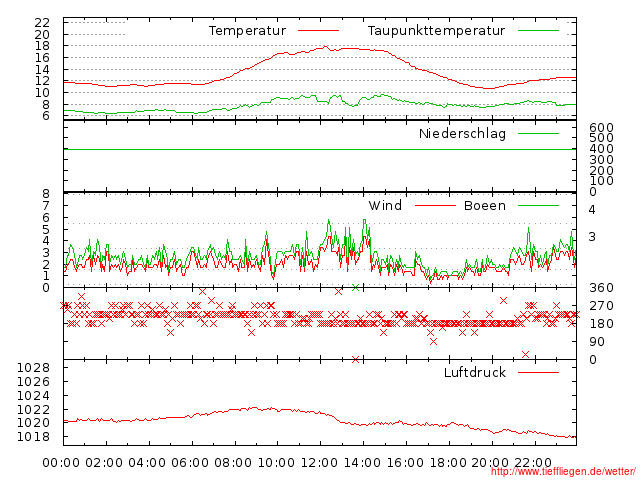Click the 5 wind speed axis value
Viewport: 640px width, 480px height.
tap(46, 229)
